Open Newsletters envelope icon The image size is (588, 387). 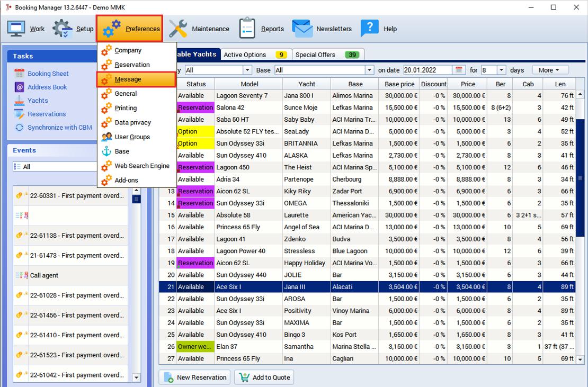point(302,29)
